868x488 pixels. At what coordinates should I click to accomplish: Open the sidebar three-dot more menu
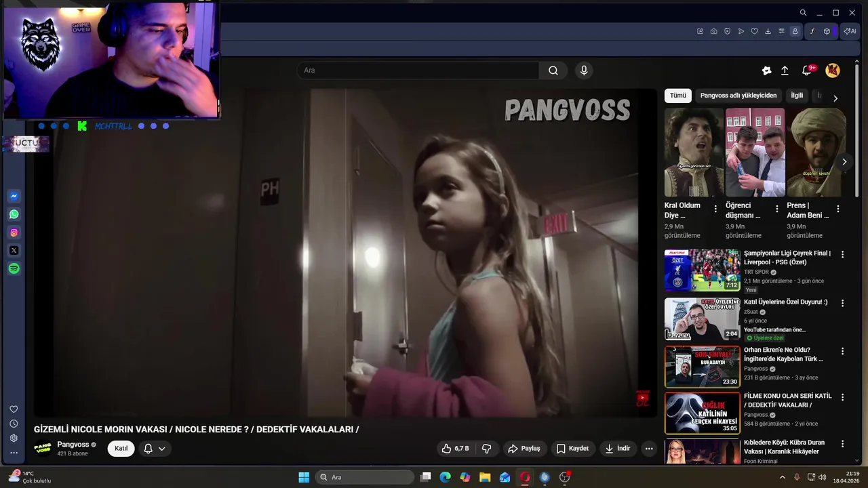tap(14, 453)
